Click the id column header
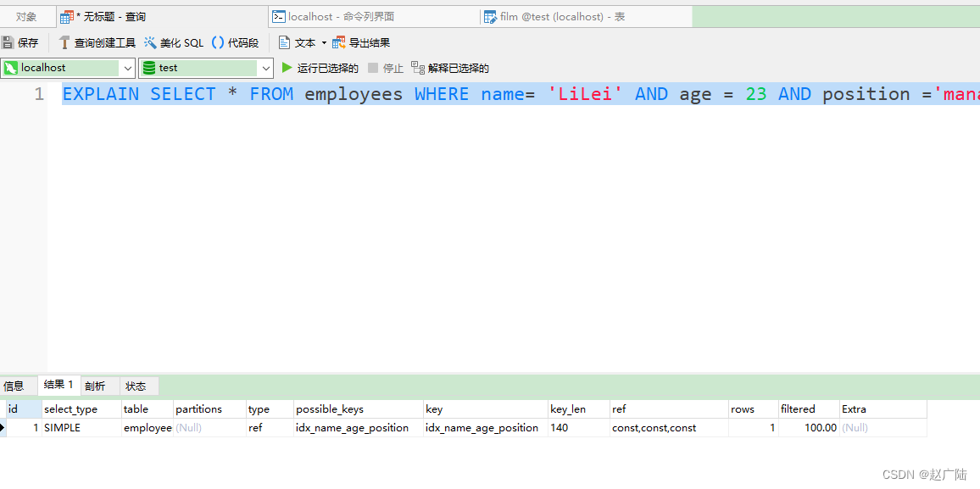The image size is (980, 489). tap(24, 409)
